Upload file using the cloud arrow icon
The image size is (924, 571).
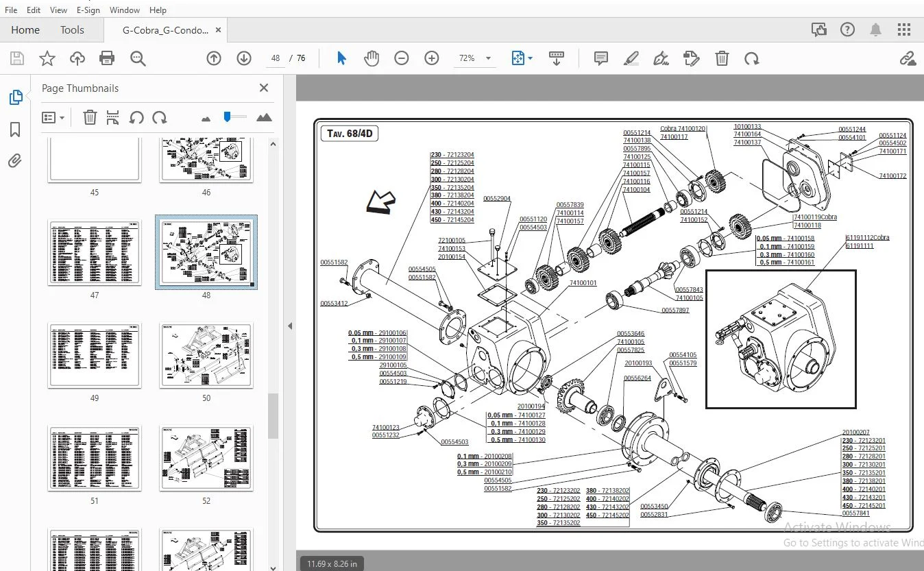[x=77, y=58]
